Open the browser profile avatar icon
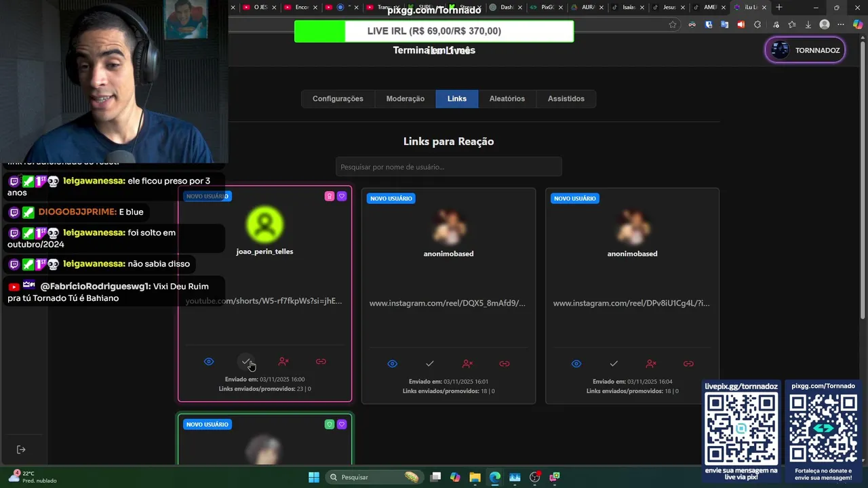 tap(825, 24)
